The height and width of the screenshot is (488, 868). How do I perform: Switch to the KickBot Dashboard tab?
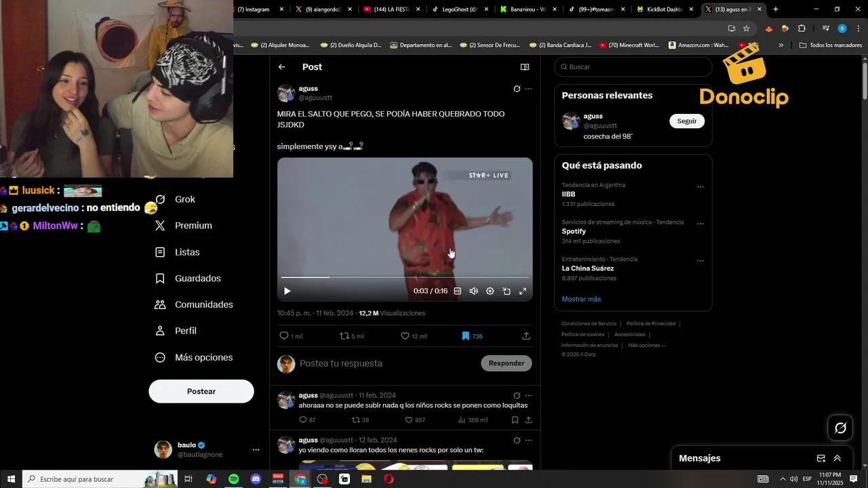pyautogui.click(x=664, y=9)
